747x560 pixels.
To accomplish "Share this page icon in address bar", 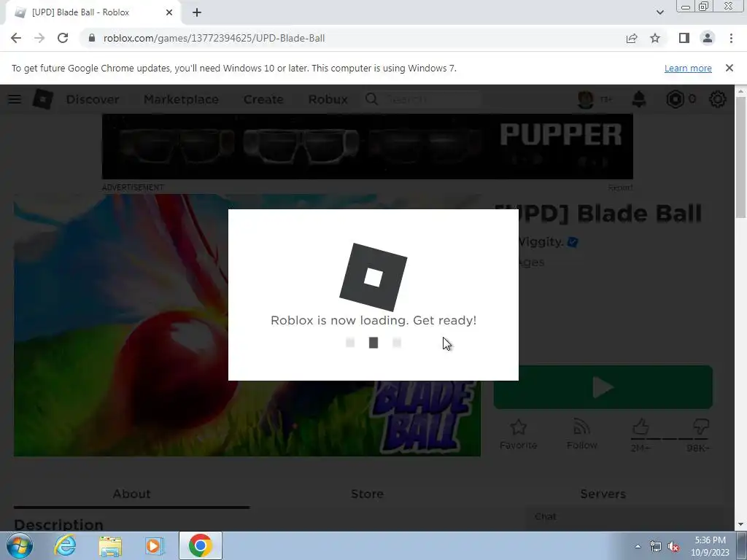I will point(632,38).
